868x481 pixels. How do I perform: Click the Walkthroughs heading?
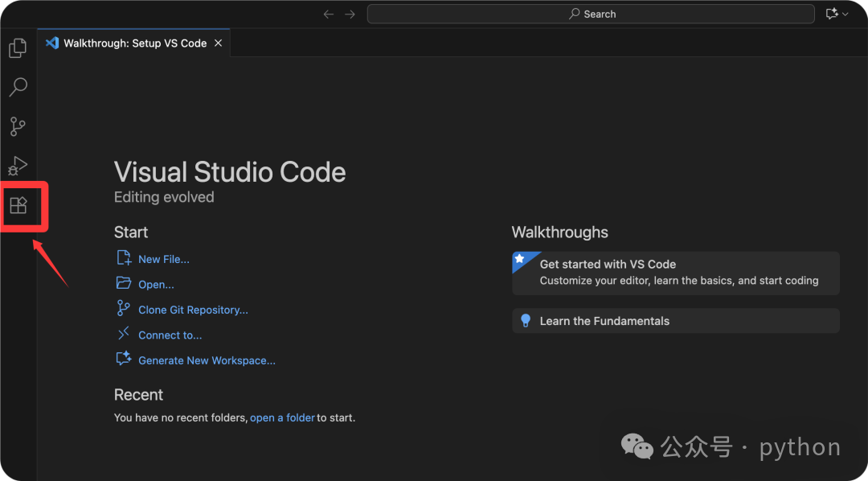pyautogui.click(x=559, y=232)
